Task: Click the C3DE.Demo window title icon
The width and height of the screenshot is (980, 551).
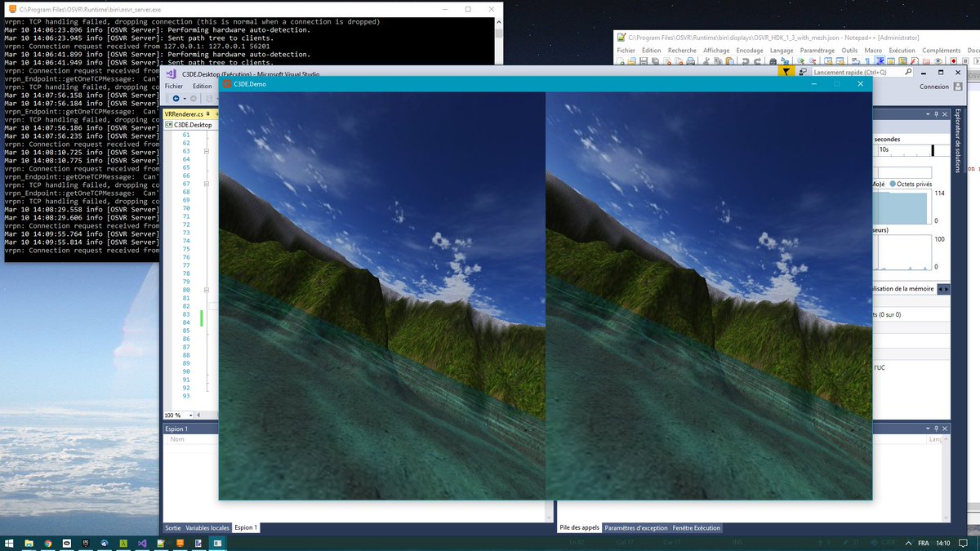Action: point(227,83)
